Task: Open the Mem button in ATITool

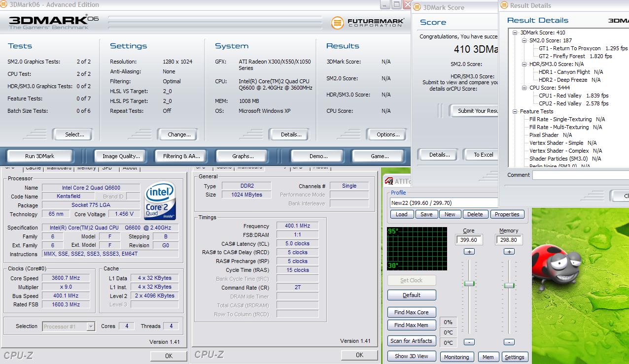Action: coord(488,357)
